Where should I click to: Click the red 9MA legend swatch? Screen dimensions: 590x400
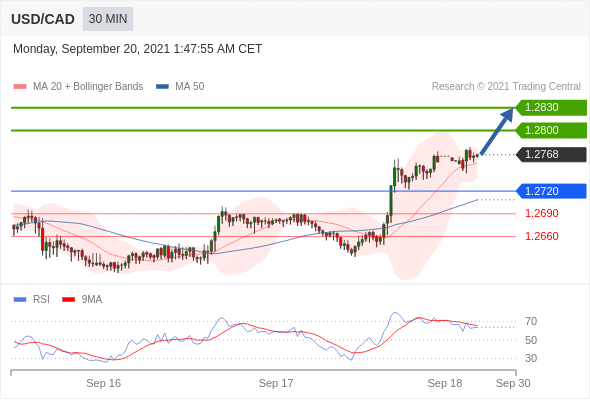68,300
